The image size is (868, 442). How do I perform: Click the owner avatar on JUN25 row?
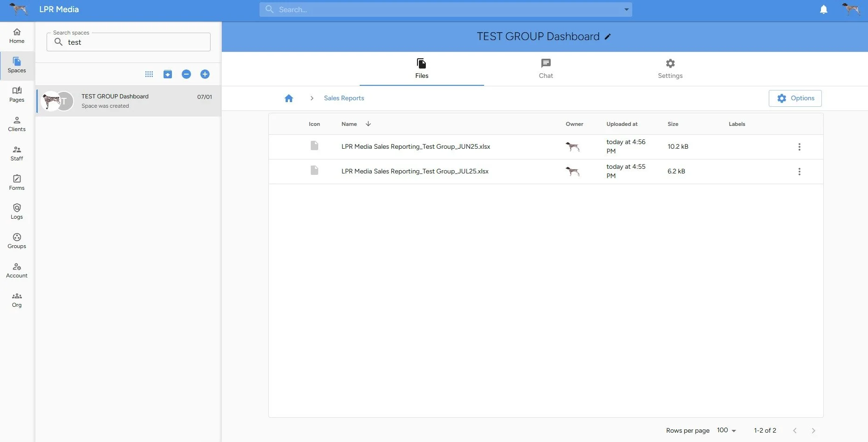pos(573,146)
